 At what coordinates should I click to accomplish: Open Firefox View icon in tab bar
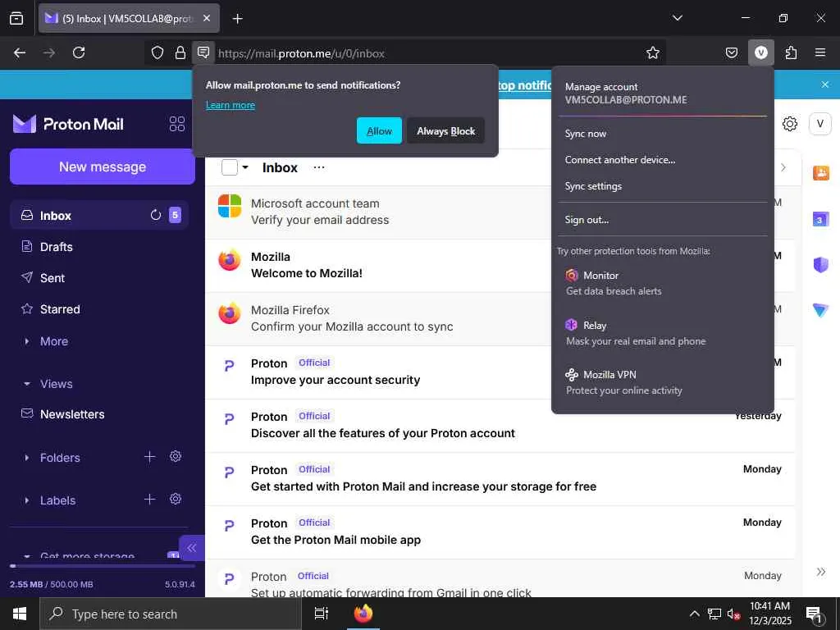click(16, 18)
